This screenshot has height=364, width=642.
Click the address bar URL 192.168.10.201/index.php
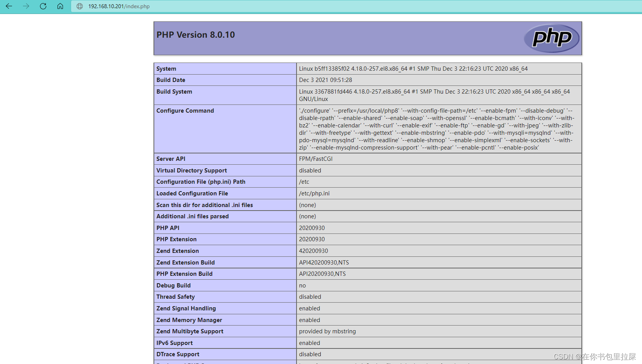click(x=119, y=6)
